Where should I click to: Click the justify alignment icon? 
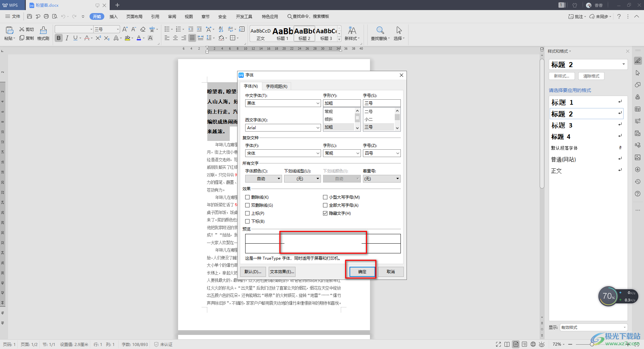click(192, 38)
